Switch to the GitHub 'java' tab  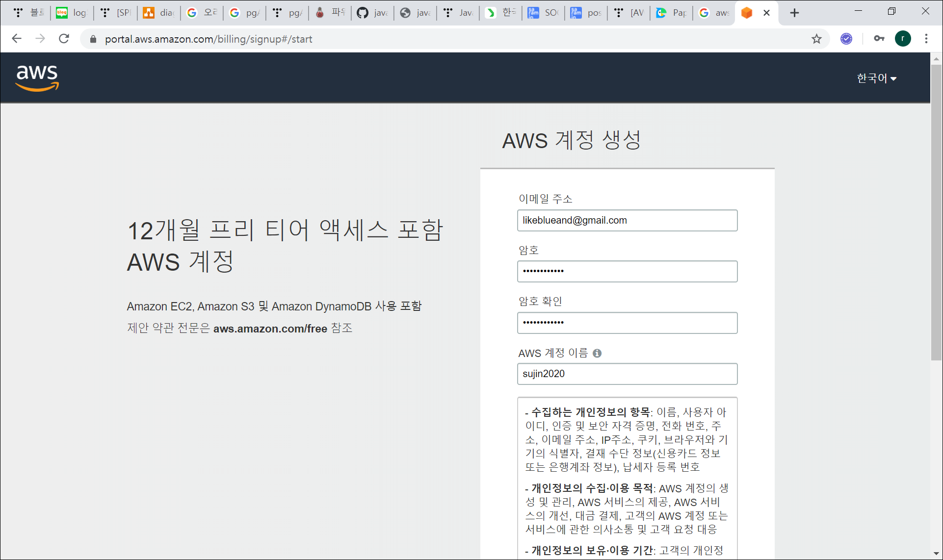(x=372, y=13)
